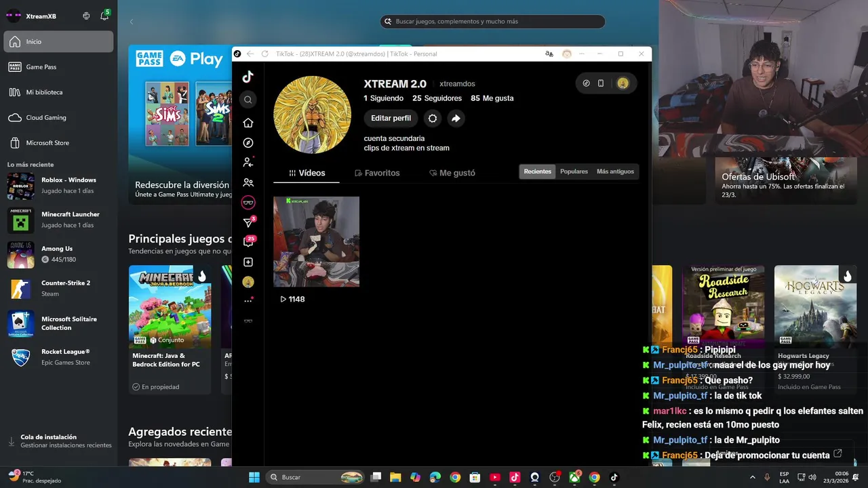Click '85 Me gusta' count
This screenshot has height=488, width=868.
tap(492, 98)
